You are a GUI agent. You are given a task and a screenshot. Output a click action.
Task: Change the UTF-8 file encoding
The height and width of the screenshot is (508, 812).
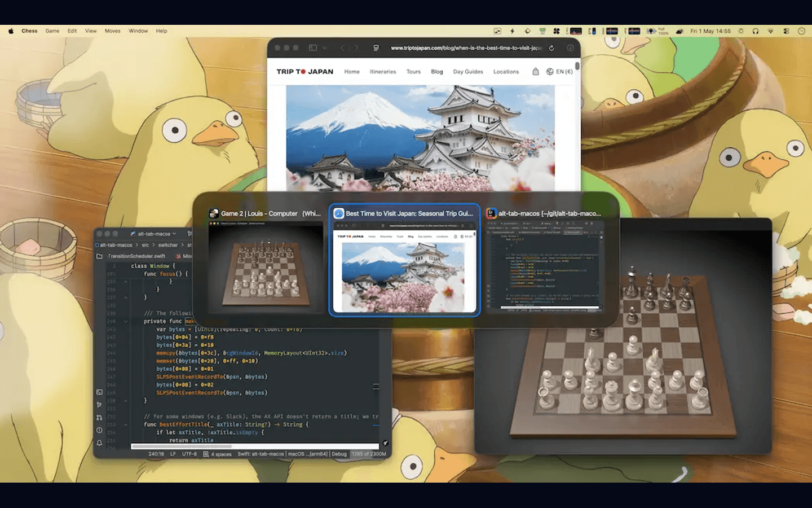[x=189, y=454]
